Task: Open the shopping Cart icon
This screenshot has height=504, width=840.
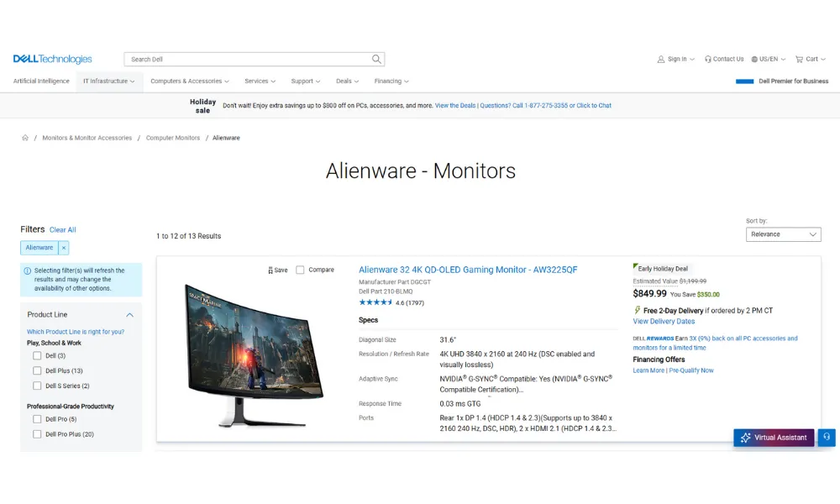Action: coord(800,60)
